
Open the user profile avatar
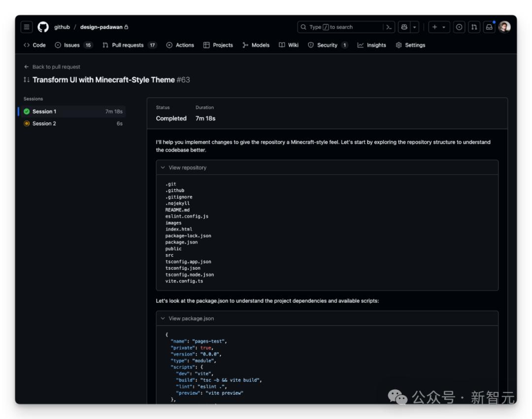click(x=504, y=27)
